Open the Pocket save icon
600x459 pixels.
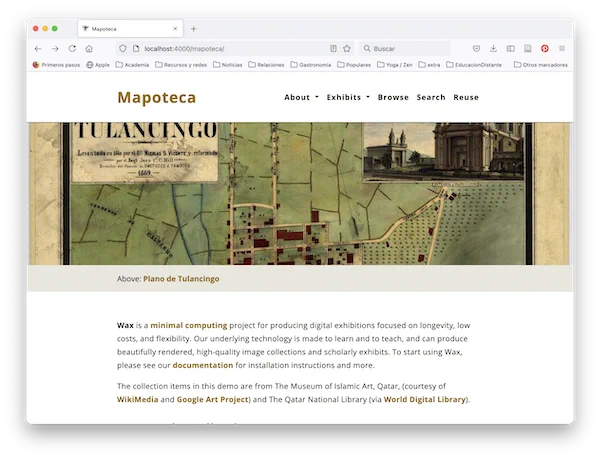(476, 49)
